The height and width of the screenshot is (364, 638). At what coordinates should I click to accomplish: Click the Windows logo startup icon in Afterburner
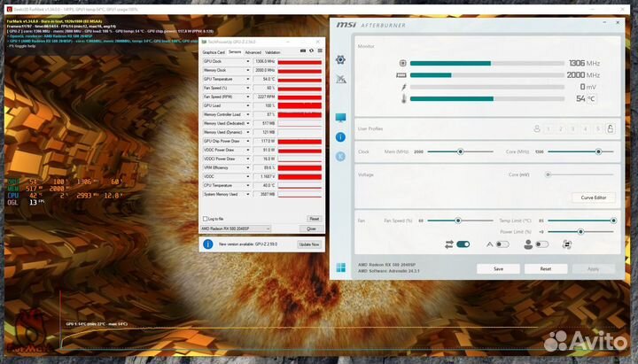click(x=341, y=267)
